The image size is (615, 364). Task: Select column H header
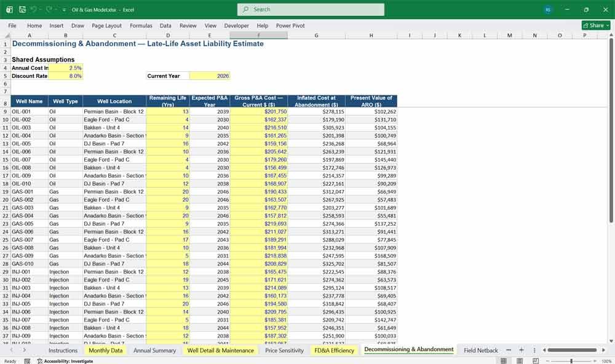[371, 35]
